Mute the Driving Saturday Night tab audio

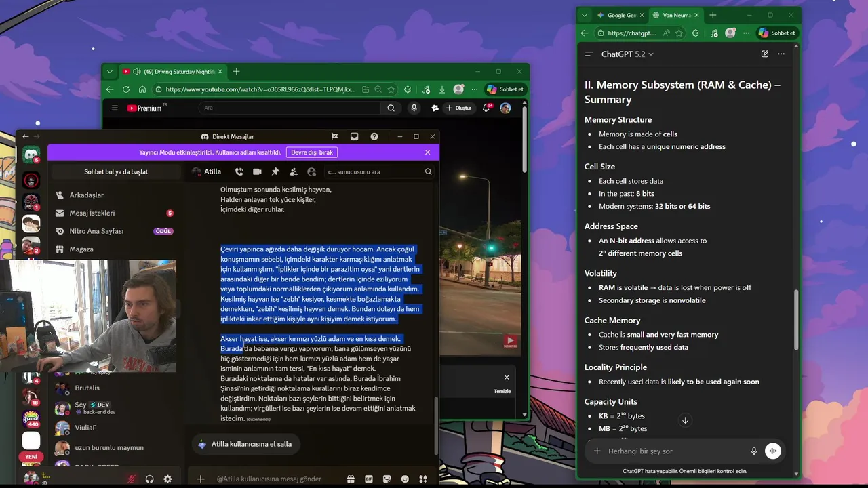pos(137,71)
